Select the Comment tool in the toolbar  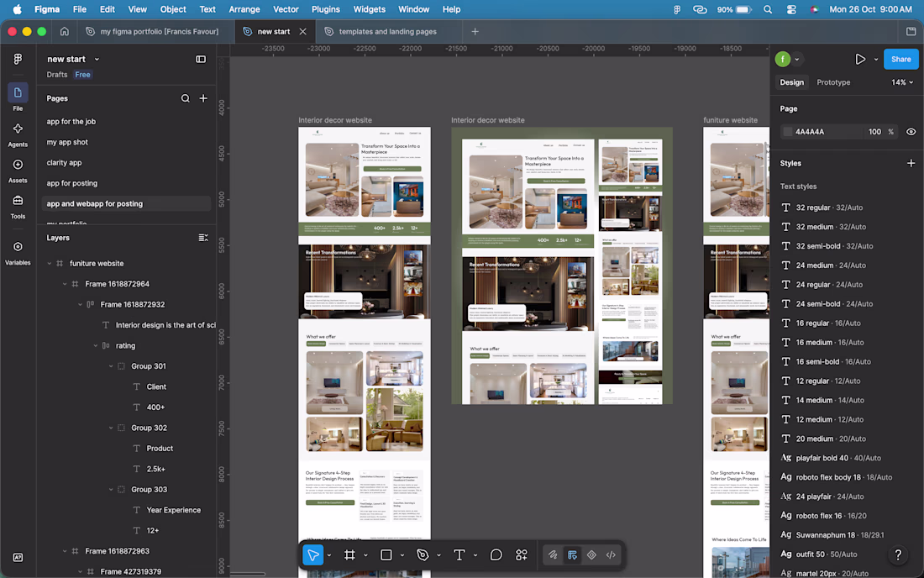coord(496,555)
